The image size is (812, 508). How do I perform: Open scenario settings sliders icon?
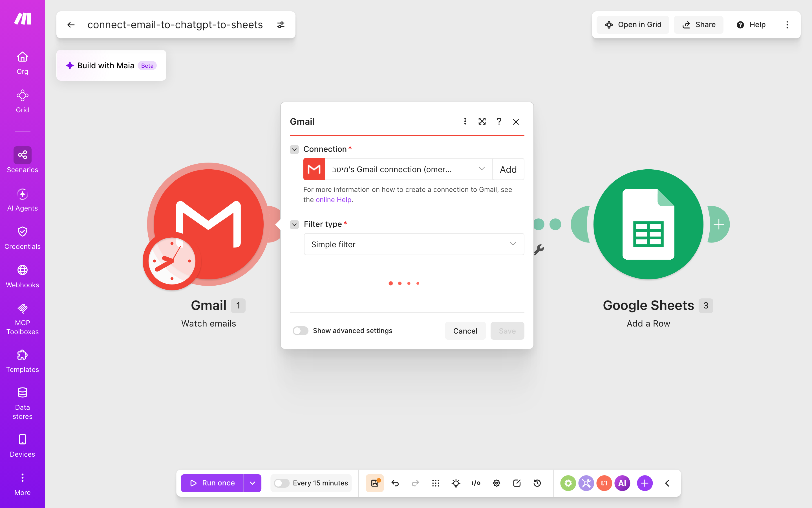coord(281,25)
